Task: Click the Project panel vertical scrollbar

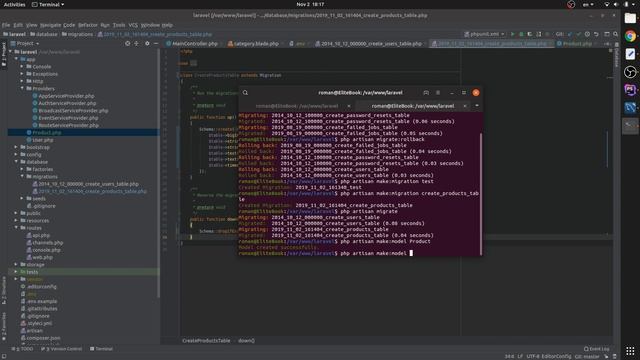Action: (158, 173)
